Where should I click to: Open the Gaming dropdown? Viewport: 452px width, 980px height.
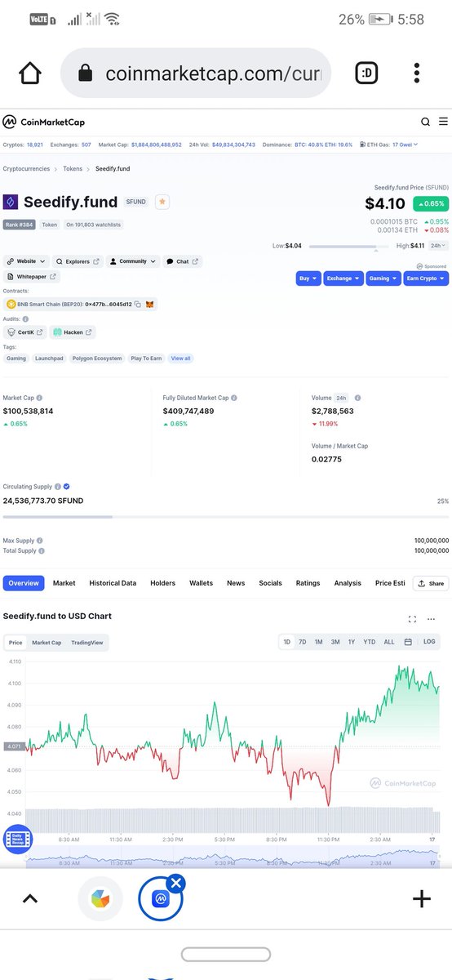(x=383, y=278)
